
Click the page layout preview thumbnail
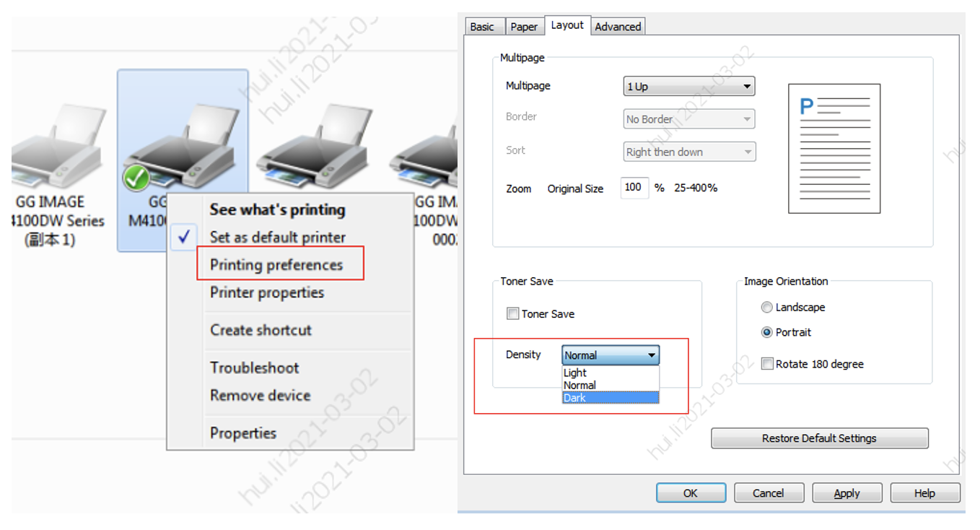click(834, 148)
